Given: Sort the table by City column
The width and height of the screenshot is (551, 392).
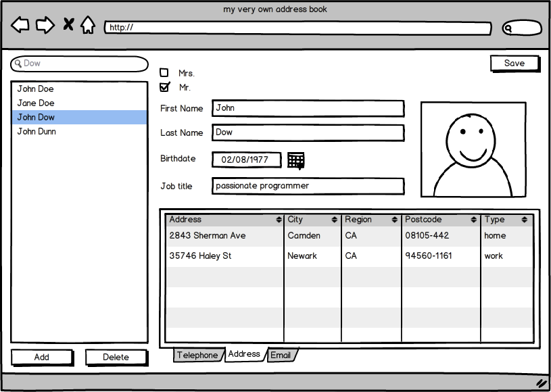Looking at the screenshot, I should click(334, 220).
